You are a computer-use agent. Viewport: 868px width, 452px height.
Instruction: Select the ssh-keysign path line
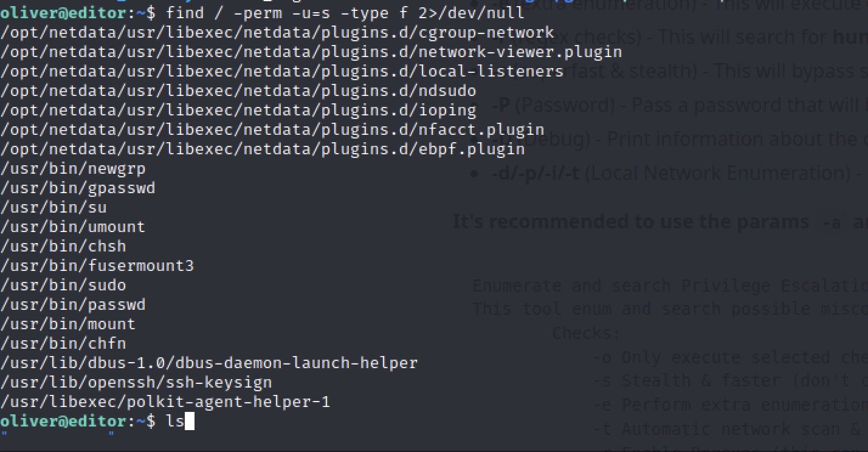pos(136,382)
